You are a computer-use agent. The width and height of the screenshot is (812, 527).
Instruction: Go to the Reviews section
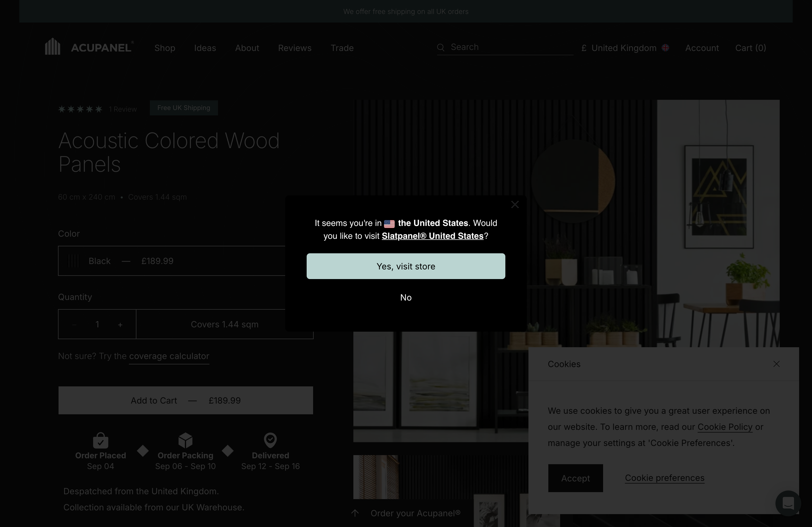point(295,48)
